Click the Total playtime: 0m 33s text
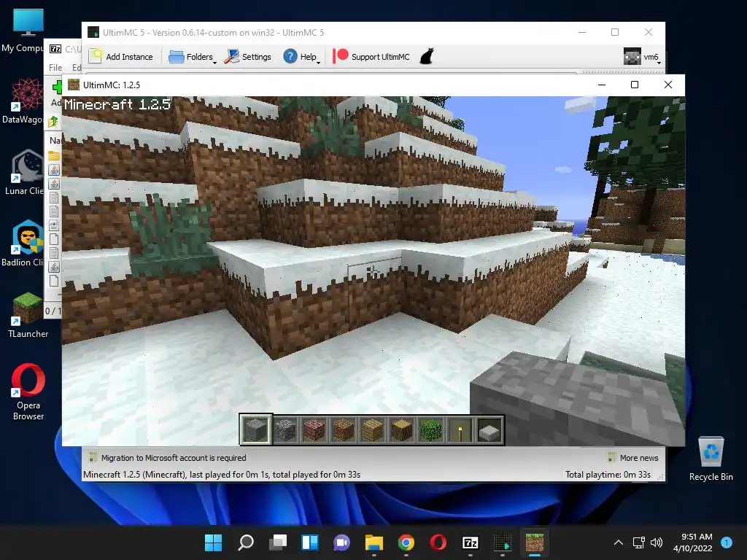747x560 pixels. tap(608, 474)
